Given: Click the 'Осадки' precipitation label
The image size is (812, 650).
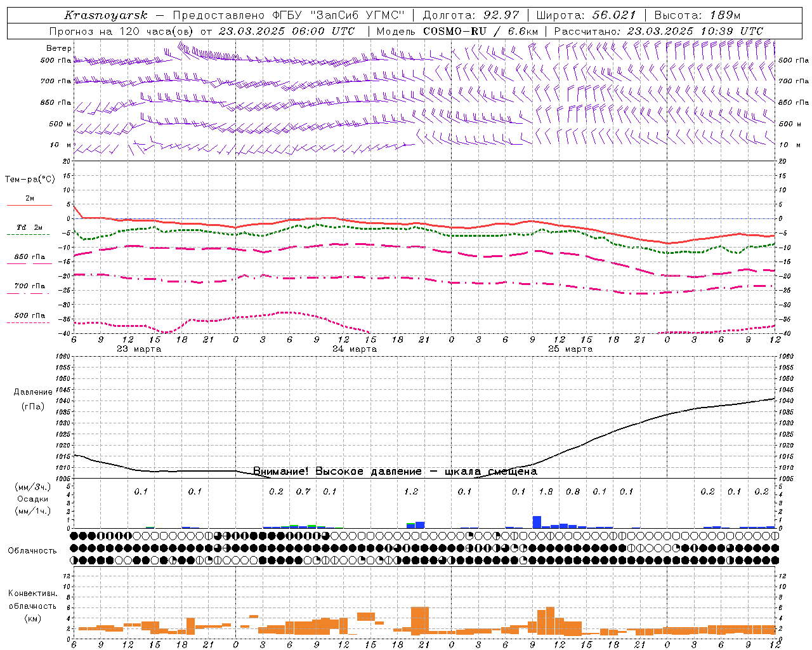Looking at the screenshot, I should coord(33,499).
